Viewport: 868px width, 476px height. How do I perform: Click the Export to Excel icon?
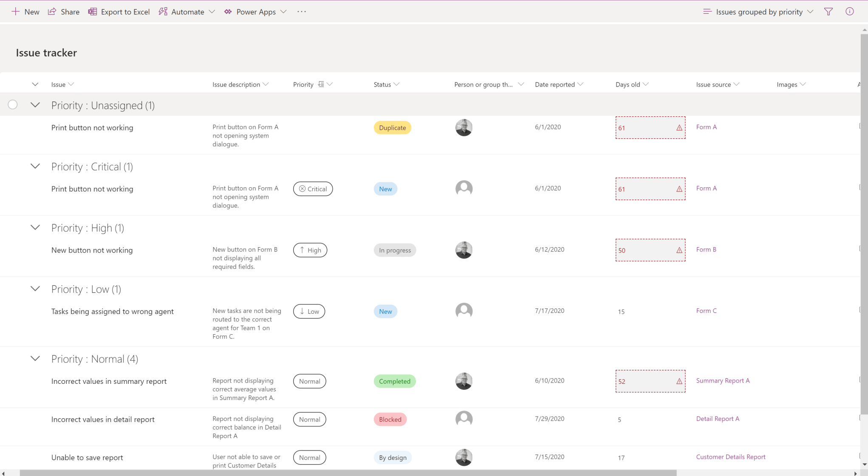[x=93, y=11]
